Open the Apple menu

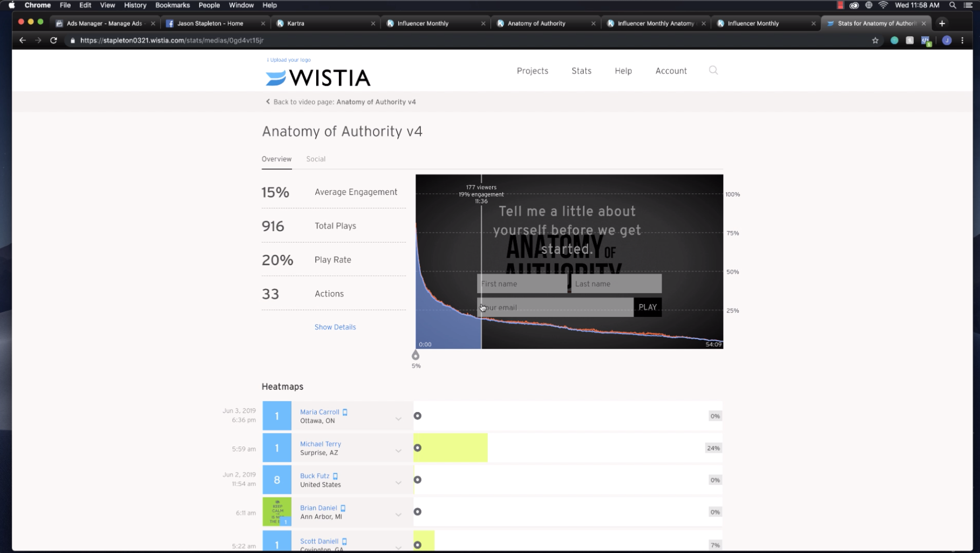click(11, 5)
